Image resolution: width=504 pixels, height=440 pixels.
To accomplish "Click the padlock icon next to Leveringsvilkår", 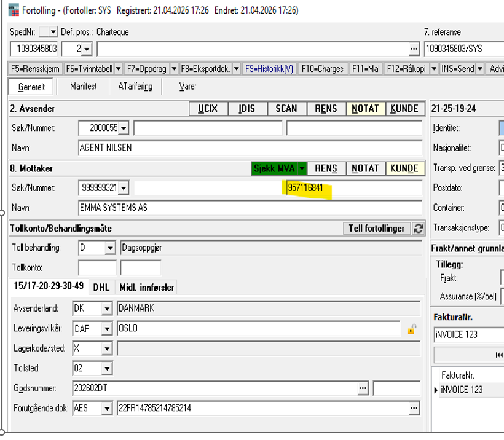I will coord(411,329).
